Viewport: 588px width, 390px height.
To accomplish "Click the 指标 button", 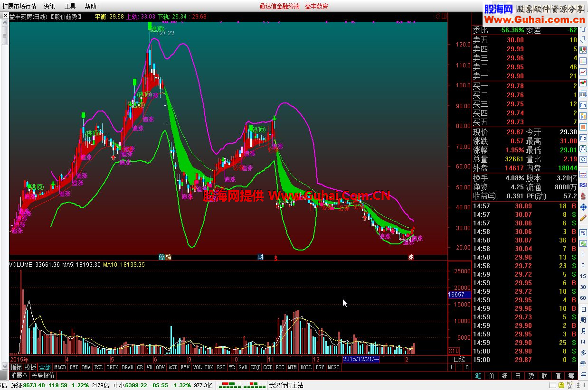I will (x=16, y=367).
